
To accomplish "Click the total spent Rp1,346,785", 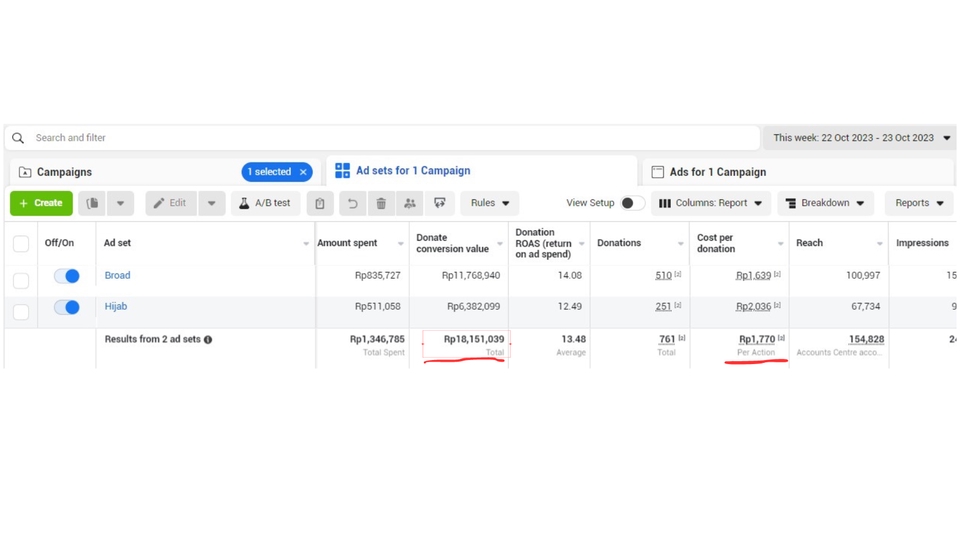I will pos(377,339).
